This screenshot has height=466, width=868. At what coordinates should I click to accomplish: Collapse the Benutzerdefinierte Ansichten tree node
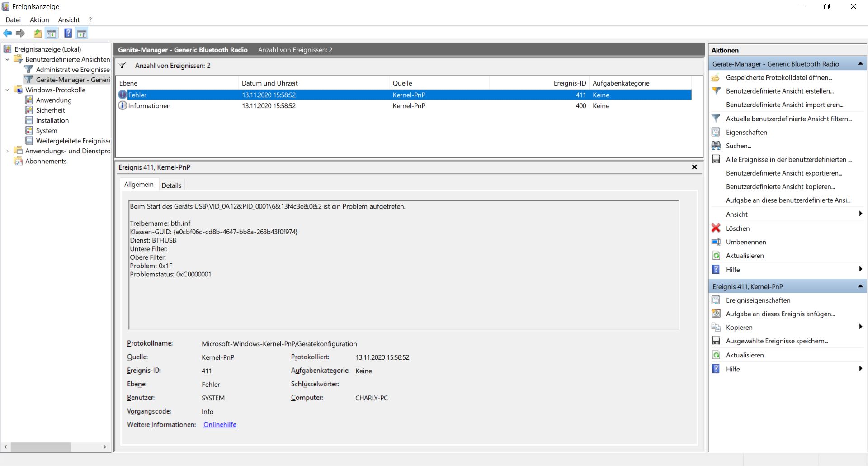coord(7,59)
